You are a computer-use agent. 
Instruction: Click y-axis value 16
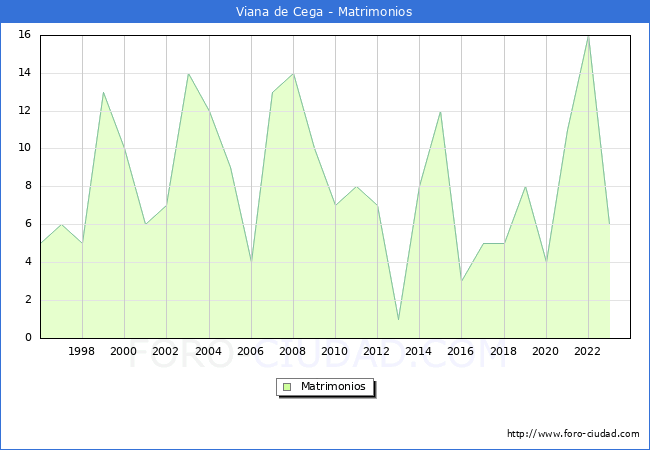tap(25, 34)
